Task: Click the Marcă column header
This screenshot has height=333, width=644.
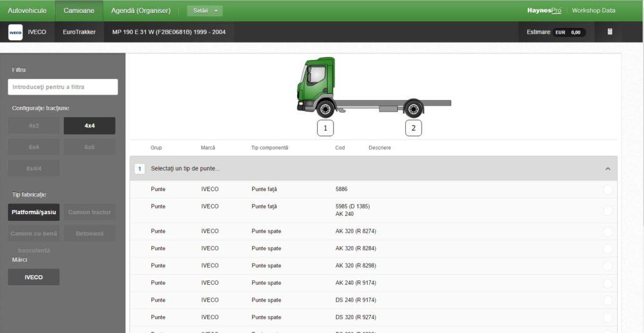Action: pyautogui.click(x=208, y=148)
